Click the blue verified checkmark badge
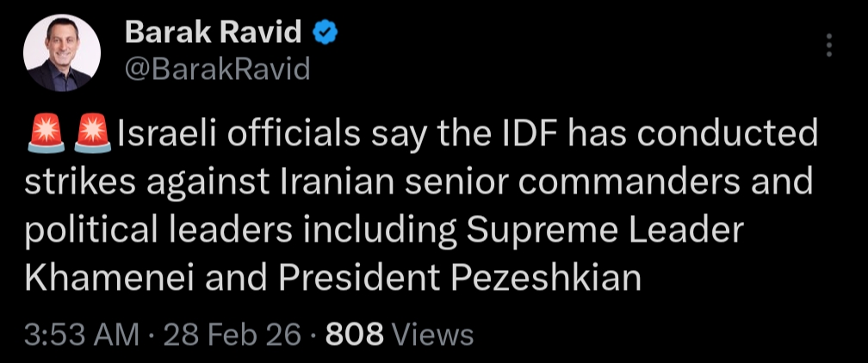The width and height of the screenshot is (868, 363). pos(323,34)
